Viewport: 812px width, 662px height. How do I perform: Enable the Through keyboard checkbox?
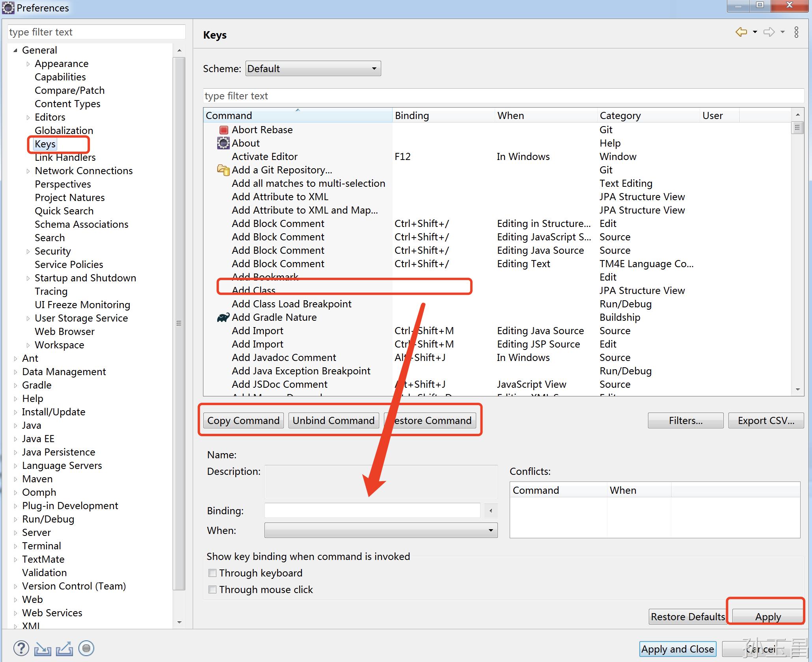pyautogui.click(x=212, y=573)
